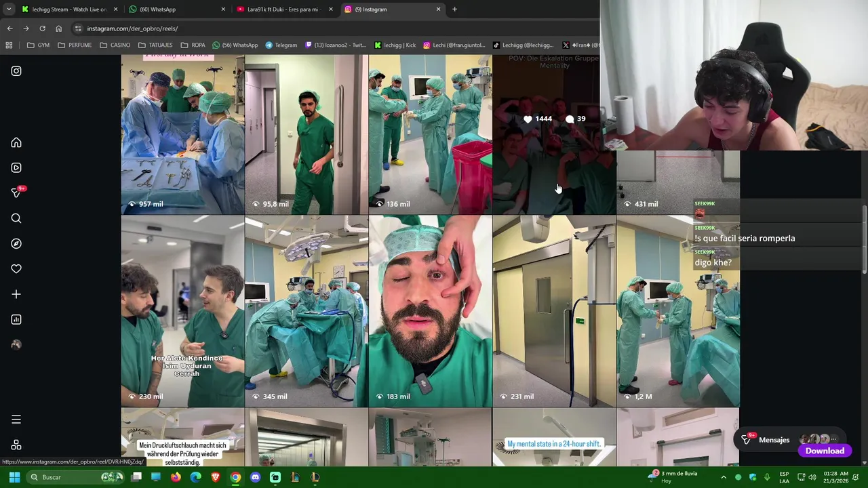Screen dimensions: 868x488
Task: Open direct messages with 9+ badge
Action: pyautogui.click(x=16, y=192)
